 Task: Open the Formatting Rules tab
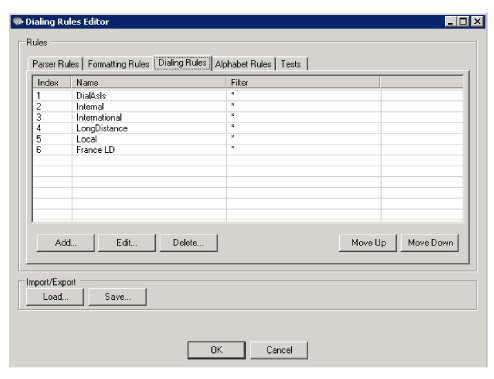tap(118, 64)
